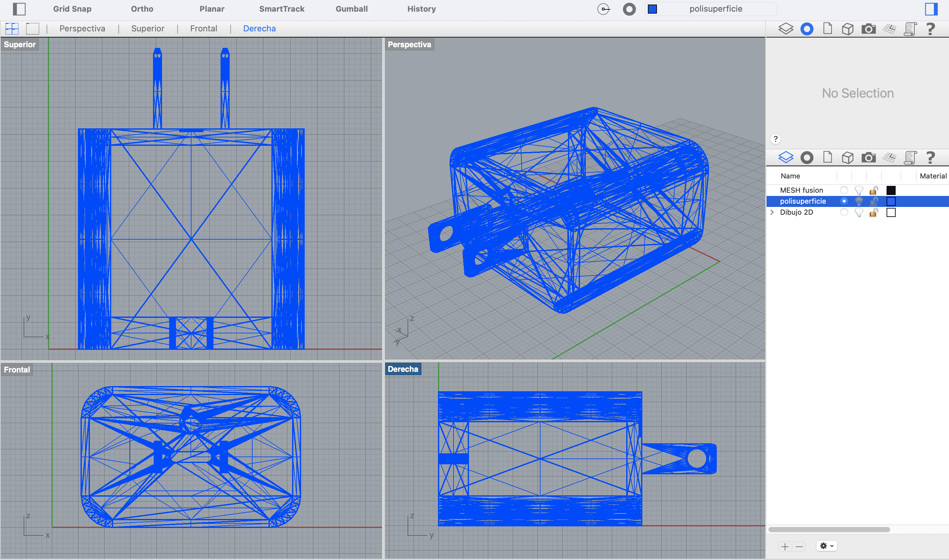The width and height of the screenshot is (949, 560).
Task: Click the horizontal scrollbar under the layer list
Action: [x=829, y=529]
